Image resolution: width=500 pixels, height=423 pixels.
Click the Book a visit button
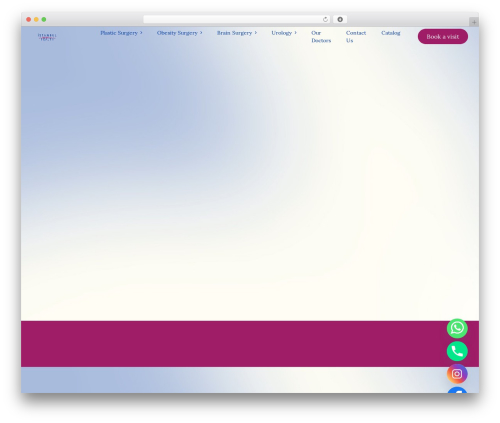click(x=443, y=37)
